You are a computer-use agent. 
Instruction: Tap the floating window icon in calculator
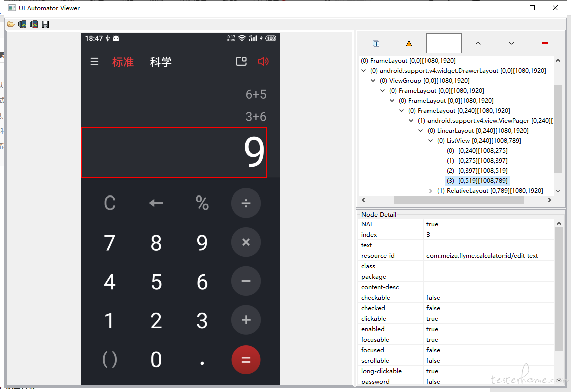coord(241,61)
